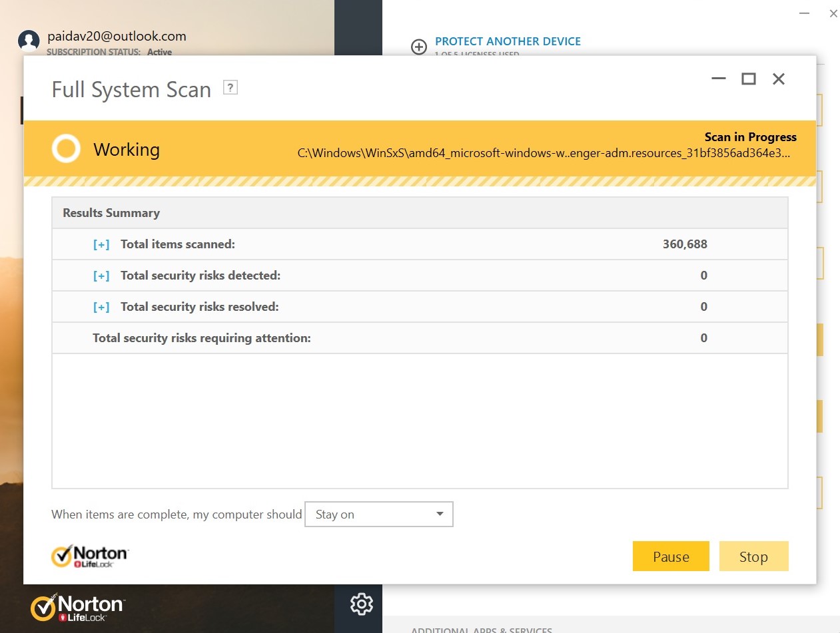Click the Full System Scan title

(131, 90)
